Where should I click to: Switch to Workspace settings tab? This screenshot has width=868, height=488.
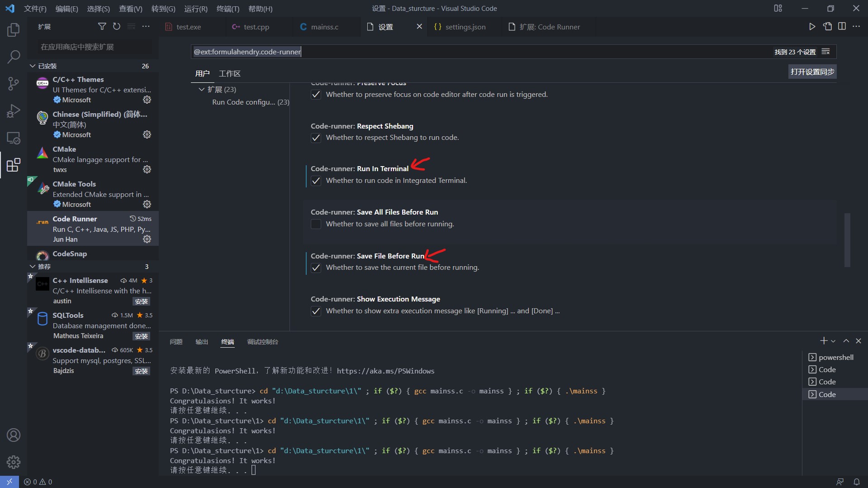230,73
